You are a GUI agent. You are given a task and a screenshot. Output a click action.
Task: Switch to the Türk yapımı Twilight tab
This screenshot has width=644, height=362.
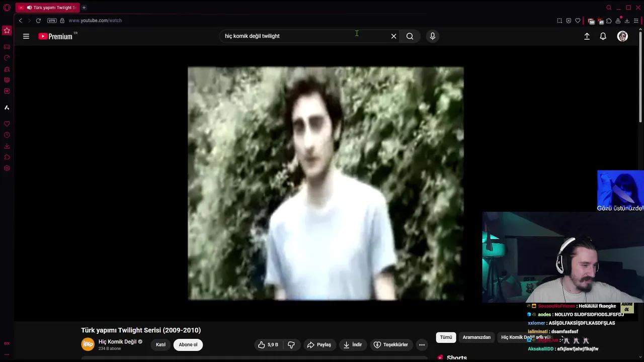click(x=48, y=8)
